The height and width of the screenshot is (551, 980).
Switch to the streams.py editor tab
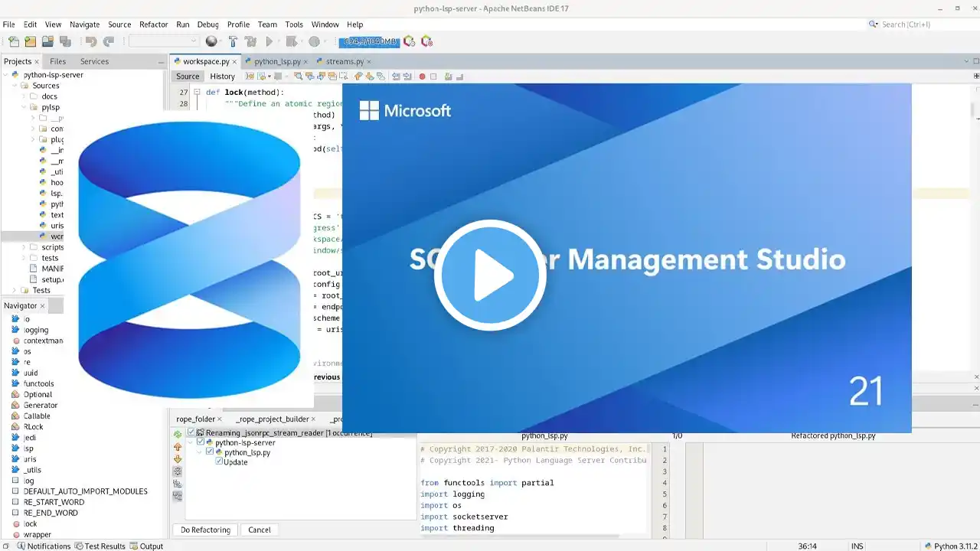point(345,61)
